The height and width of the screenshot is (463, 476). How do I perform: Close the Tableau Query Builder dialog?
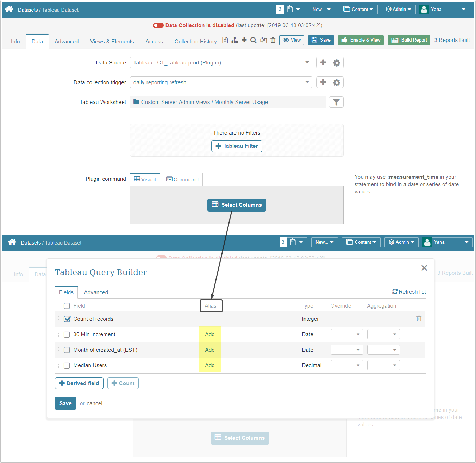[424, 268]
